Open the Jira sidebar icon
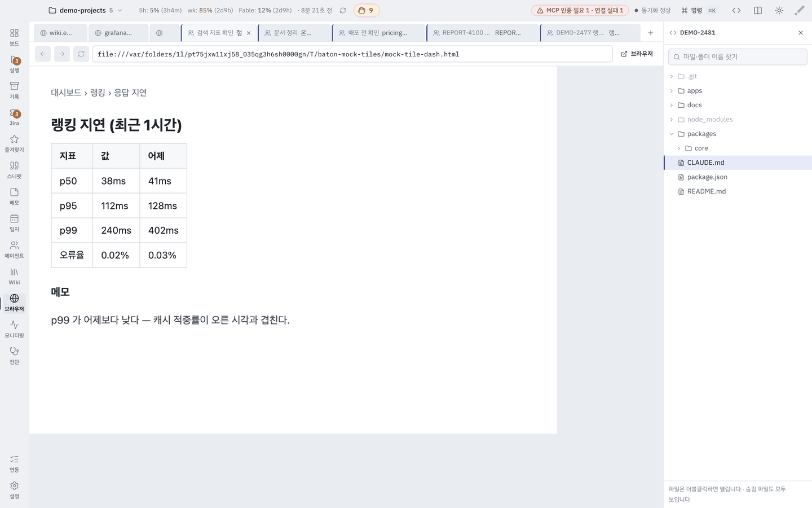Viewport: 812px width, 508px height. 14,117
